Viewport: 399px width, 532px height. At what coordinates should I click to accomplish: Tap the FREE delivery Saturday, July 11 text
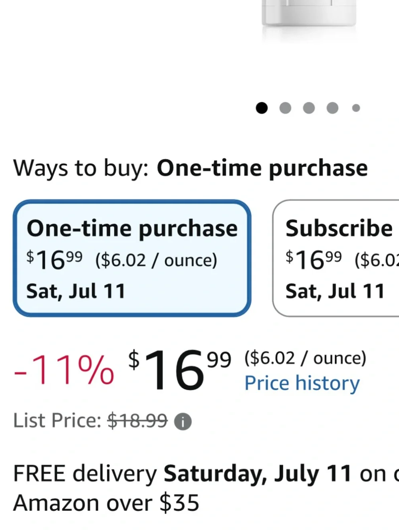[x=183, y=474]
